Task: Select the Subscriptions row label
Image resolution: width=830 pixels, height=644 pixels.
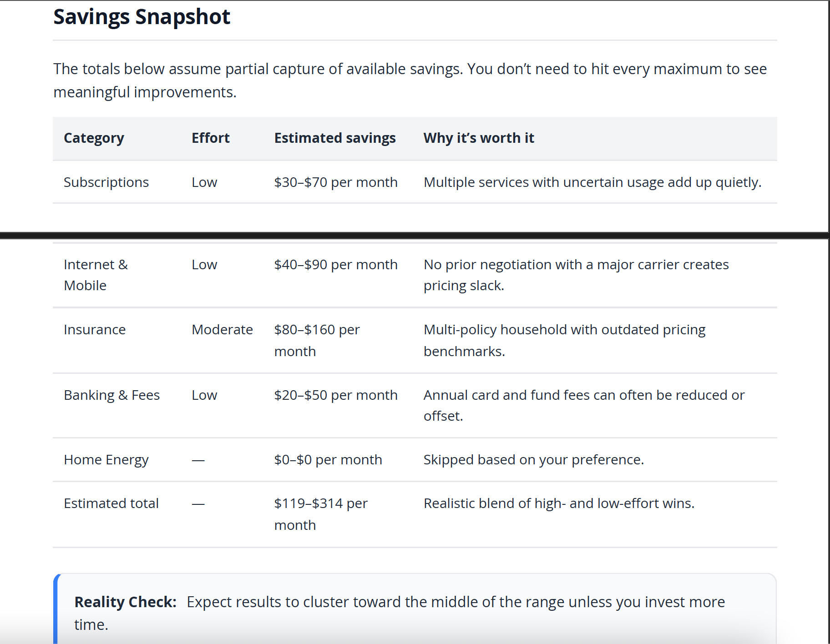Action: (106, 182)
